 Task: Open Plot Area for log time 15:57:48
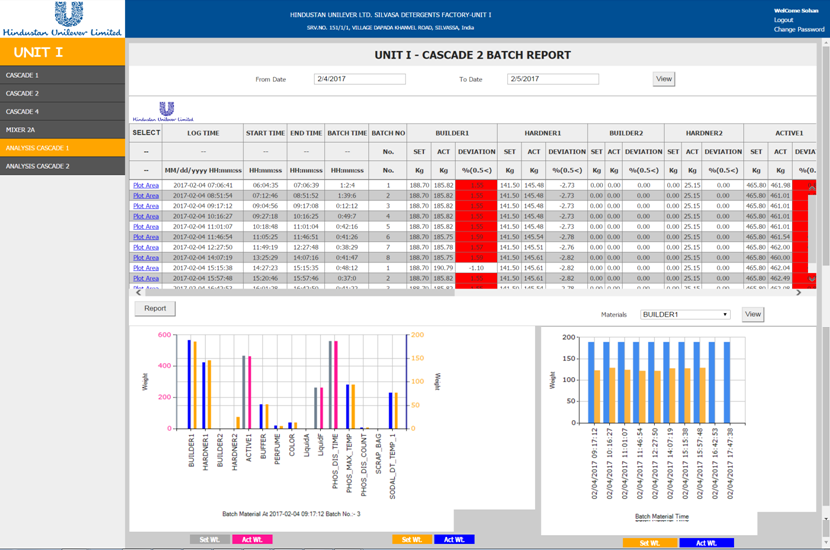pyautogui.click(x=146, y=278)
